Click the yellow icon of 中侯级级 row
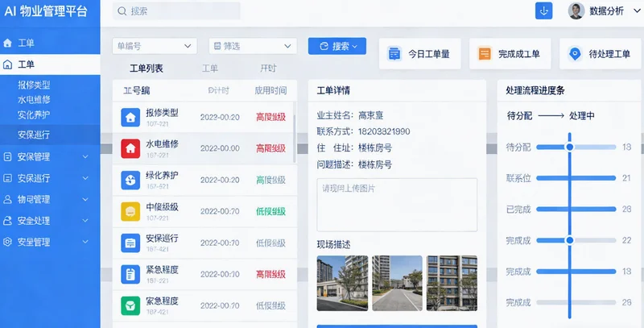 click(x=130, y=211)
